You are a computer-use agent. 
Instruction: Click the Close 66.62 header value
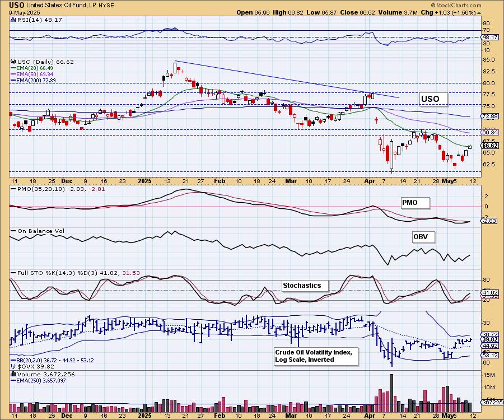pos(357,12)
